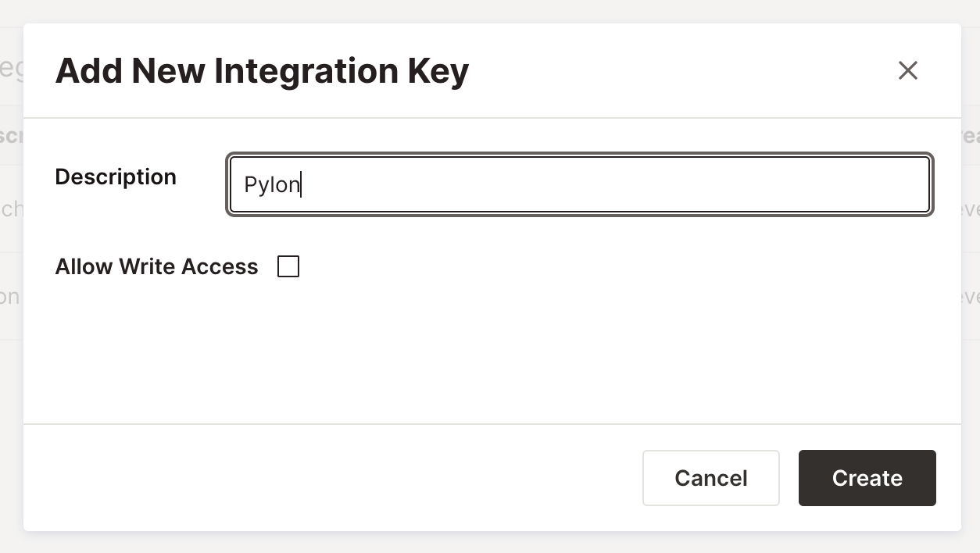This screenshot has width=980, height=553.
Task: Tick the write access box
Action: (288, 267)
